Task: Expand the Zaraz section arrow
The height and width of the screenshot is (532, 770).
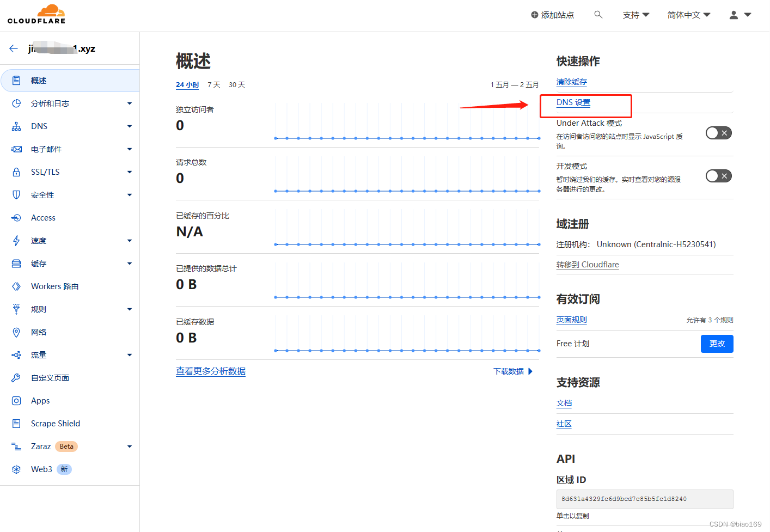Action: 130,447
